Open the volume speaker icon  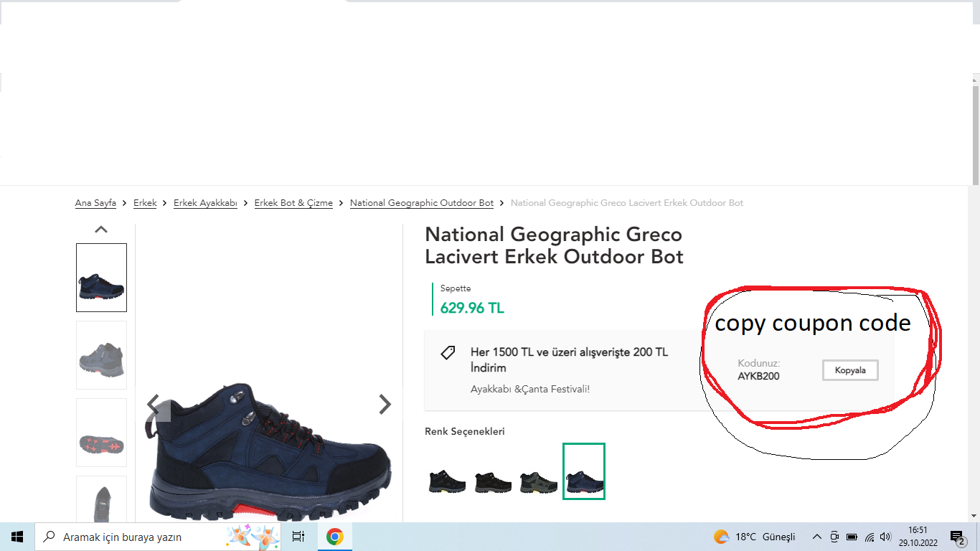coord(885,537)
